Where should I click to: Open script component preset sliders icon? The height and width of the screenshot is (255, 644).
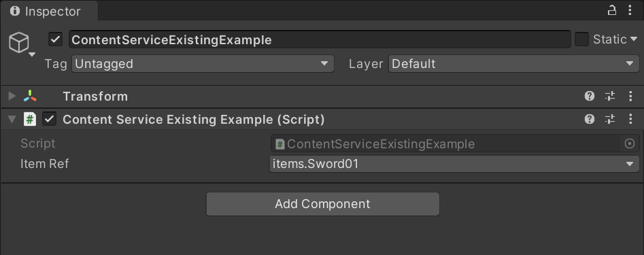[610, 119]
